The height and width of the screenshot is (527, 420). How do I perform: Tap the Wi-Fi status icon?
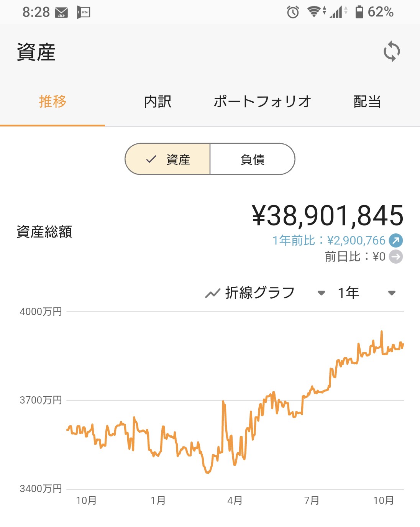(x=314, y=12)
